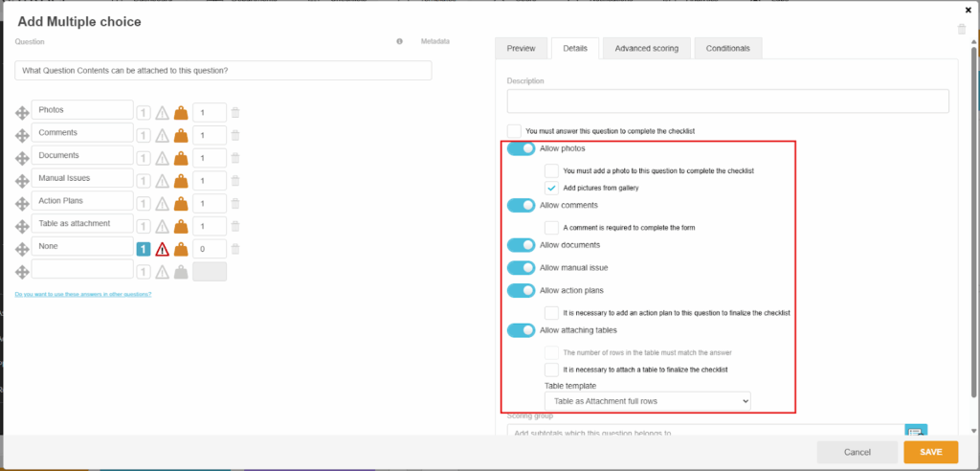Click the warning triangle icon on None row
This screenshot has height=471, width=980.
coord(163,249)
